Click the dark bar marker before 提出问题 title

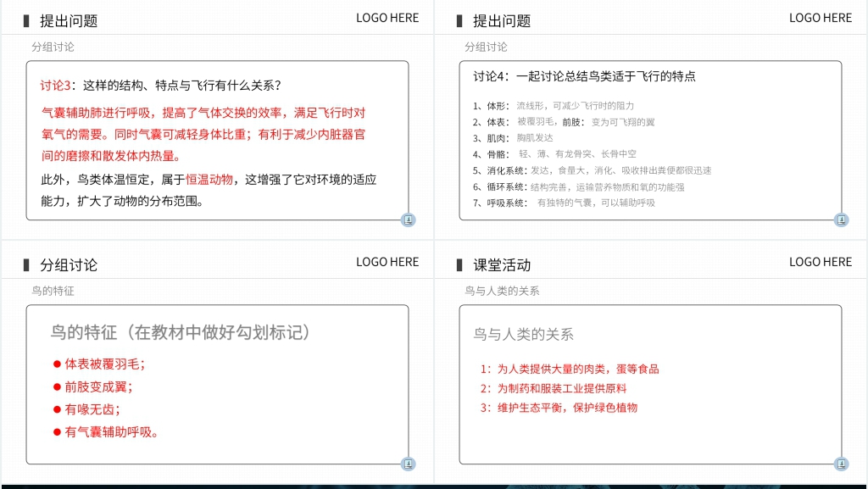[x=25, y=19]
